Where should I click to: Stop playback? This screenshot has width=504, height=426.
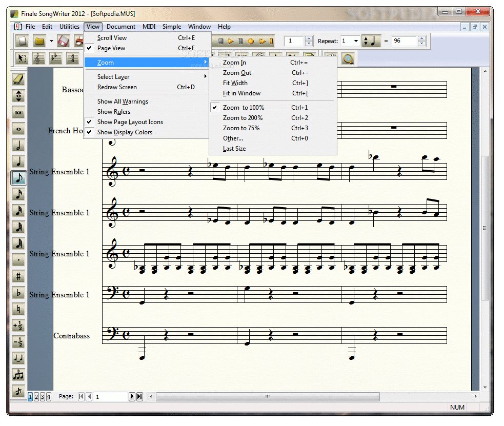[221, 41]
